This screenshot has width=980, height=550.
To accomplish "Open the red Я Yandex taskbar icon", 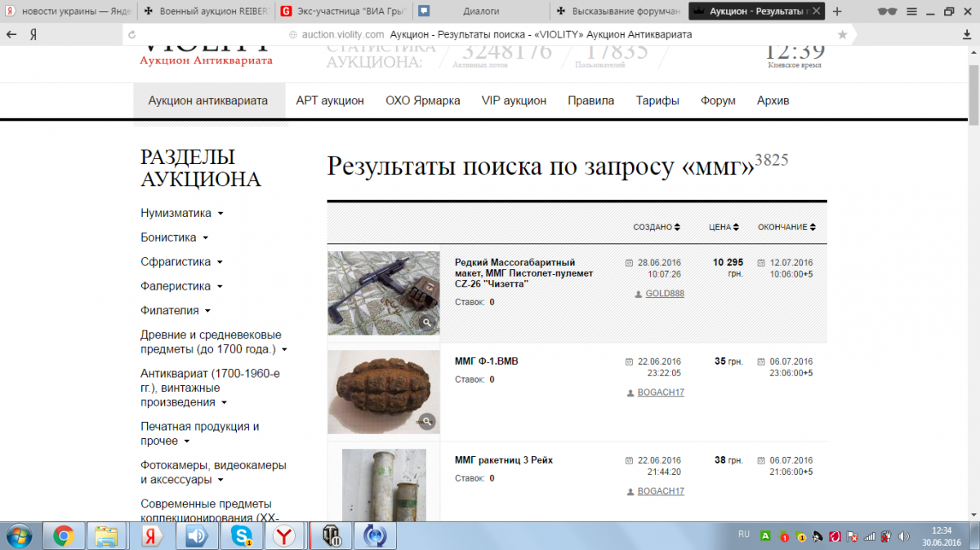I will point(151,536).
